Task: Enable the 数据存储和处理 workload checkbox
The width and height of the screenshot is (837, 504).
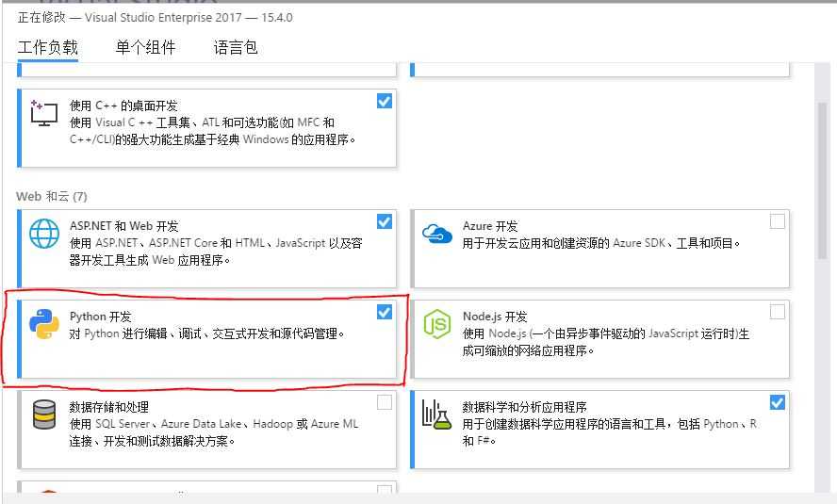Action: [385, 402]
